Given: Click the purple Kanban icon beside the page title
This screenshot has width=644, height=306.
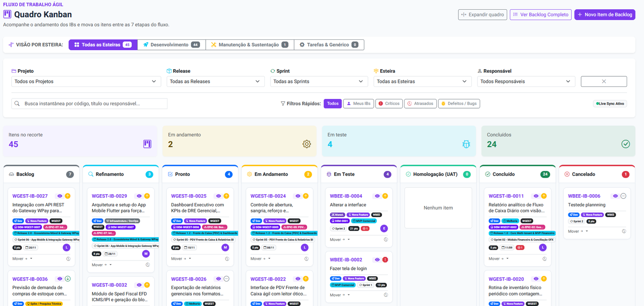Looking at the screenshot, I should (x=7, y=14).
